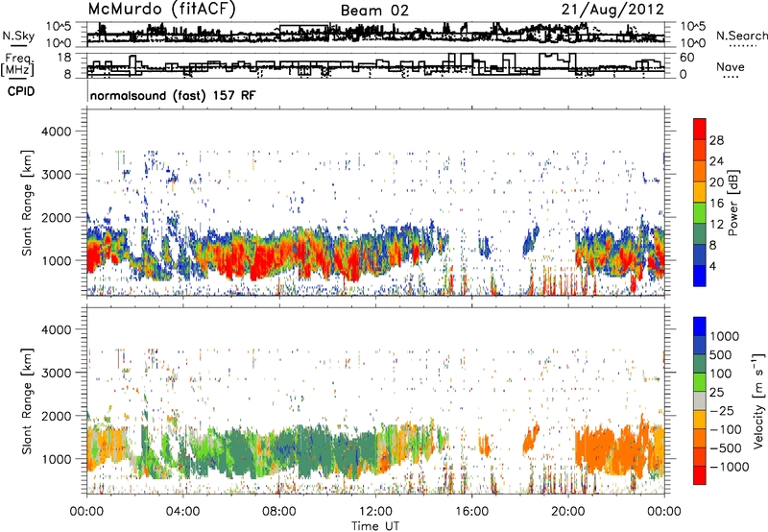Click the red bottom of Velocity colorbar

point(700,475)
